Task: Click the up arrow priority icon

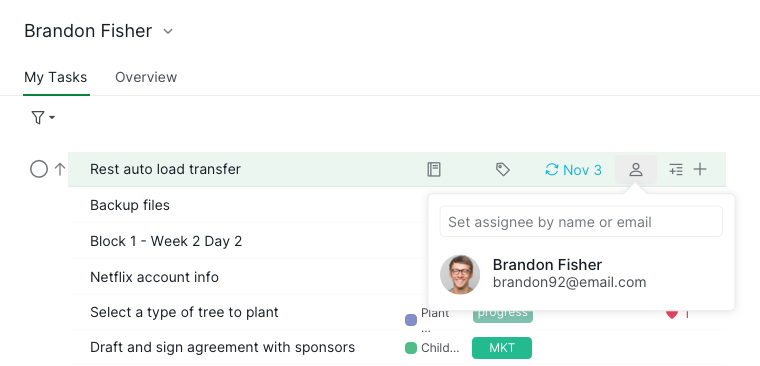Action: tap(60, 169)
